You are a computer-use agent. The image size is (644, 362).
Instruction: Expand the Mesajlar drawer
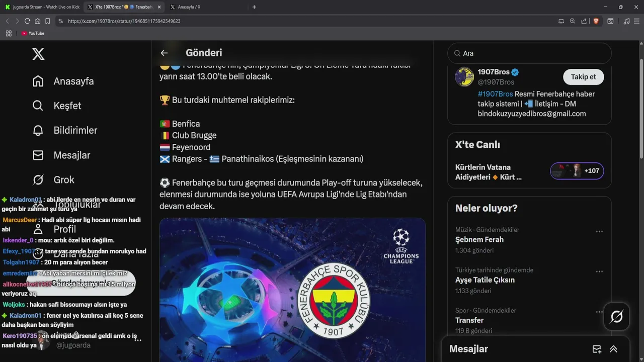613,349
